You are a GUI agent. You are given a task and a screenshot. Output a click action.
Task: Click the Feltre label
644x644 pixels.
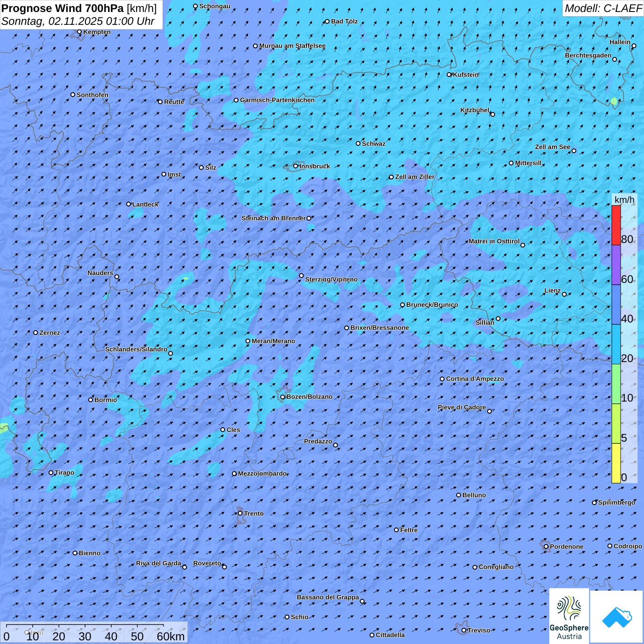tap(409, 530)
